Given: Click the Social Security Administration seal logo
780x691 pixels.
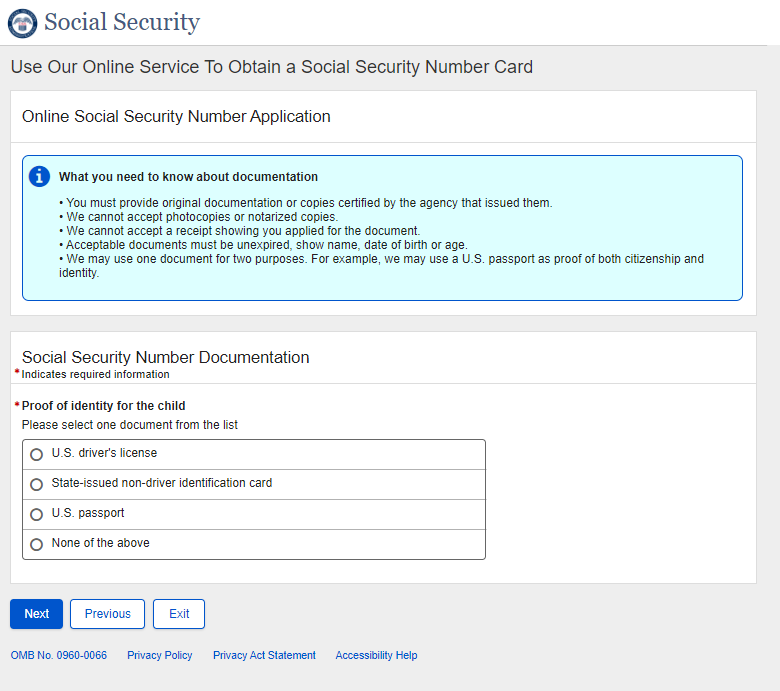Looking at the screenshot, I should click(22, 23).
